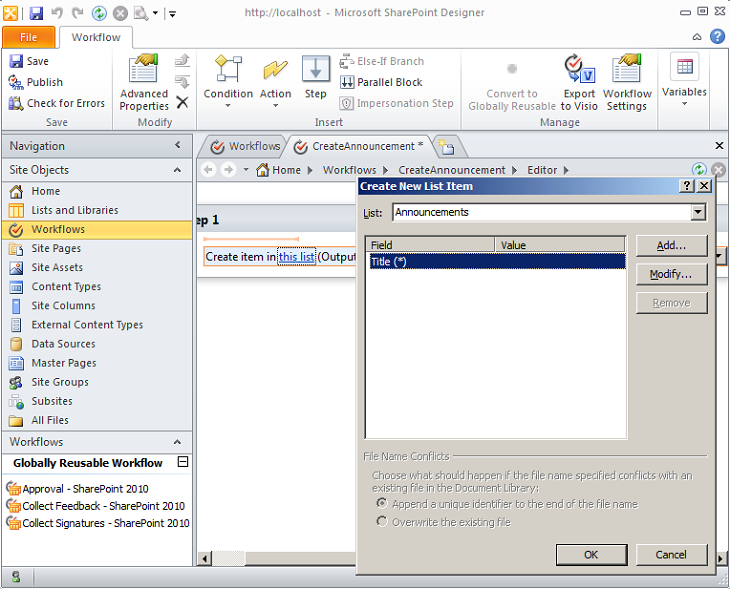Open Site Groups
Screen dimensions: 730x589
coord(97,382)
